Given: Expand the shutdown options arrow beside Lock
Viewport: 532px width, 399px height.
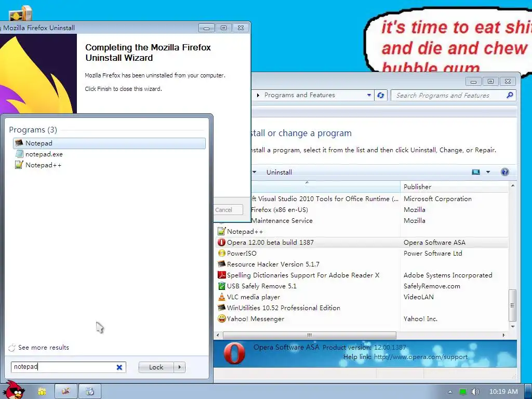Looking at the screenshot, I should click(179, 367).
